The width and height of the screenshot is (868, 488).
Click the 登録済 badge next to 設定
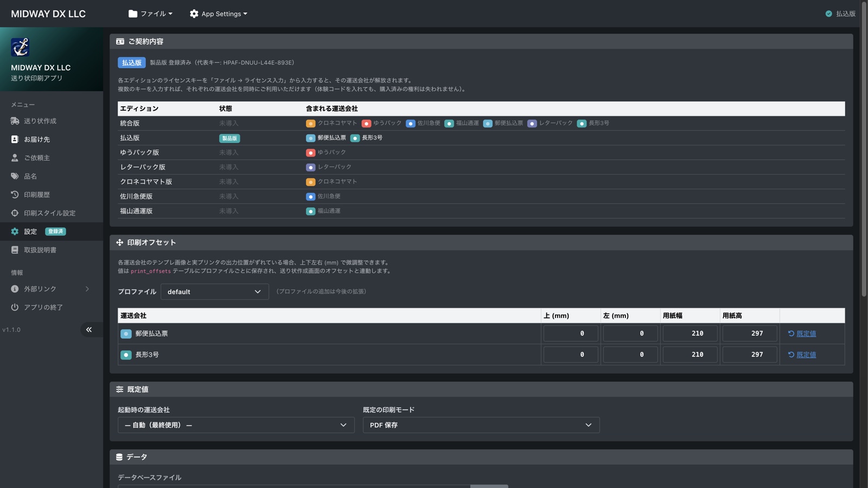pyautogui.click(x=55, y=232)
